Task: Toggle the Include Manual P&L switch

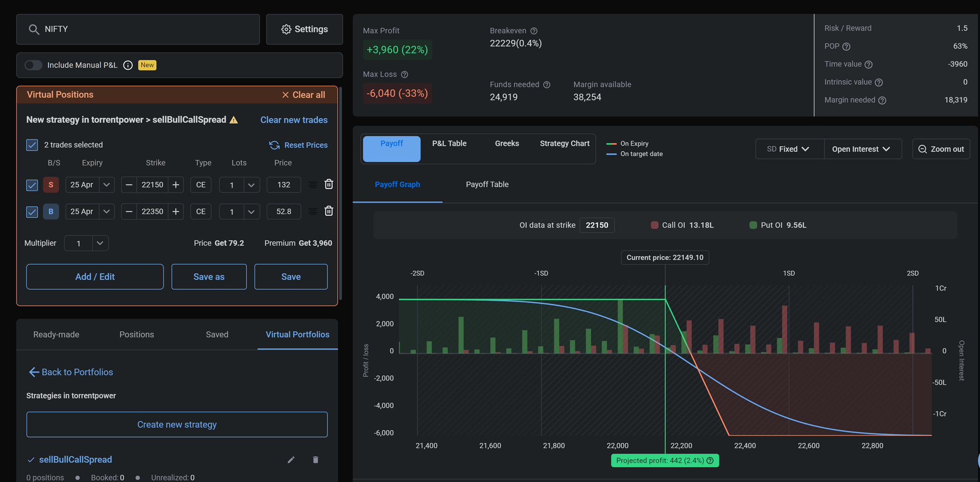Action: coord(33,65)
